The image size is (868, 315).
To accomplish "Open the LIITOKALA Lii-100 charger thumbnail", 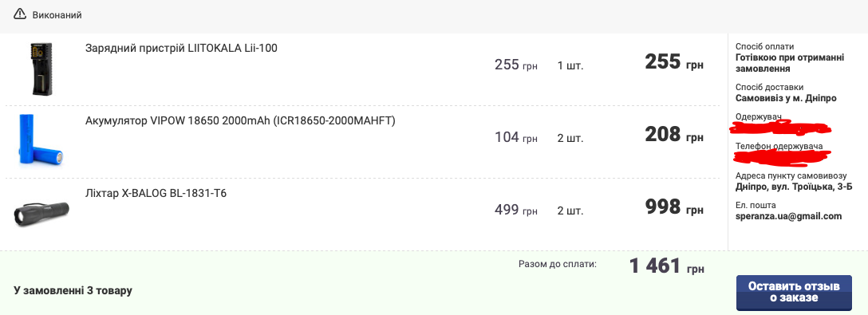I will click(x=41, y=69).
